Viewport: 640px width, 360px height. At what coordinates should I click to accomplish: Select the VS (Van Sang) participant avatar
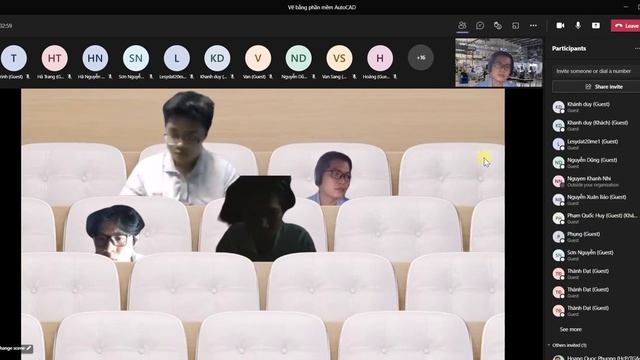coord(339,58)
